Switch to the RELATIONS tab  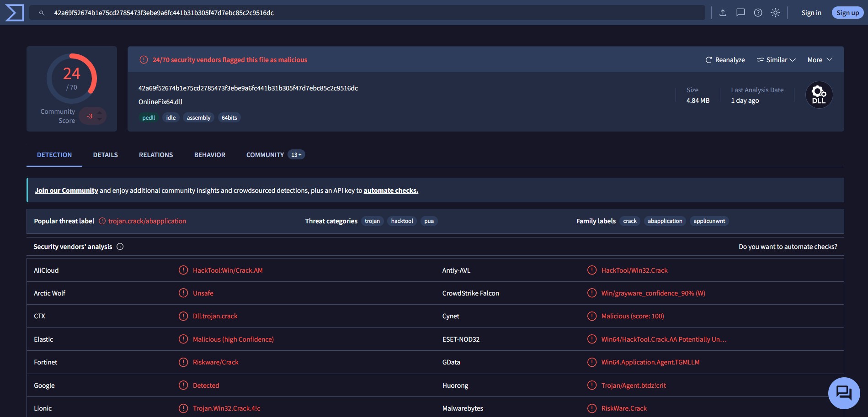[156, 155]
